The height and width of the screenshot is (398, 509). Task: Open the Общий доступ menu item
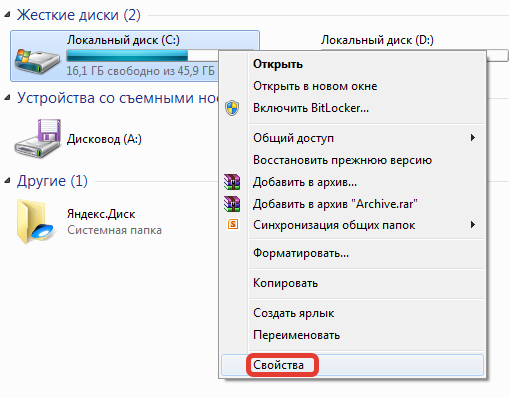coord(352,138)
